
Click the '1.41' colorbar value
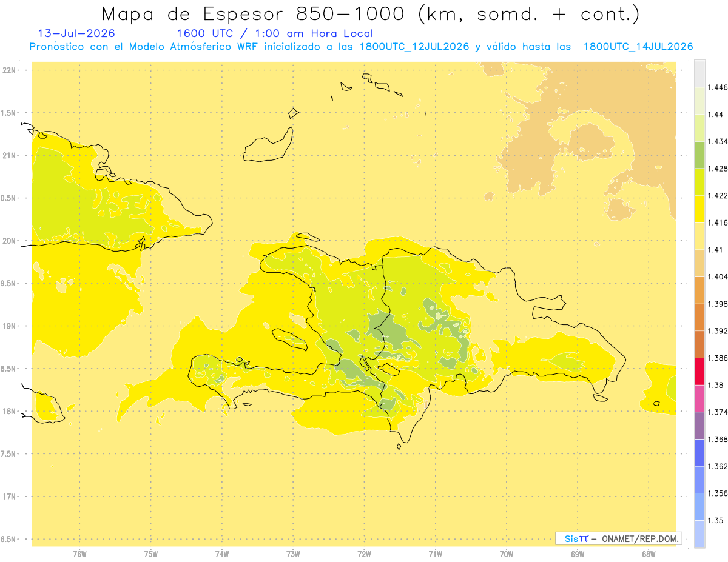pos(715,250)
